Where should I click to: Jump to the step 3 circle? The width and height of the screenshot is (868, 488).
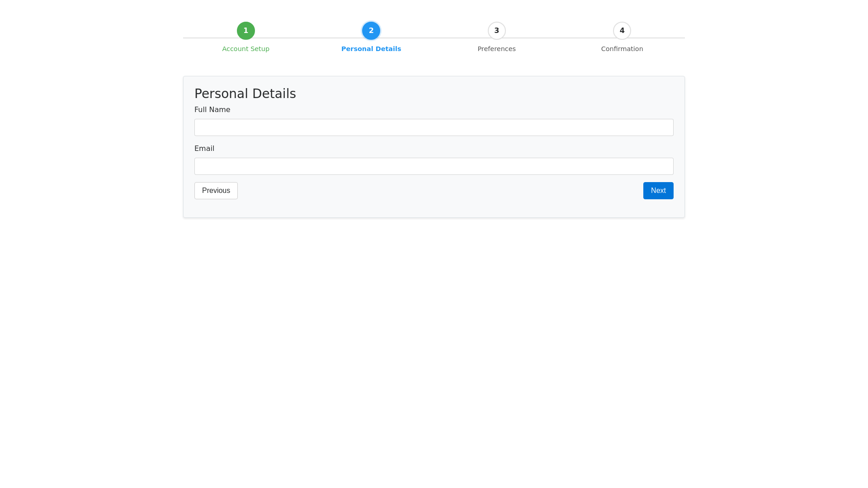click(496, 31)
